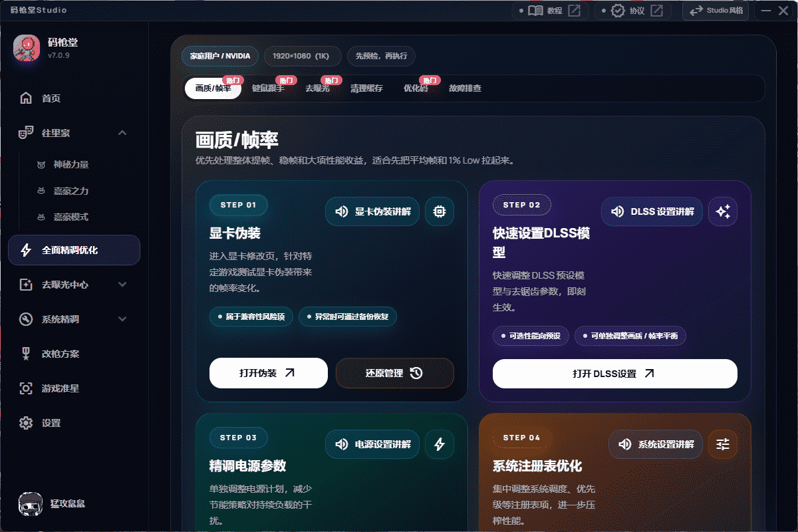
Task: Open 还原管理 restore button
Action: point(395,373)
